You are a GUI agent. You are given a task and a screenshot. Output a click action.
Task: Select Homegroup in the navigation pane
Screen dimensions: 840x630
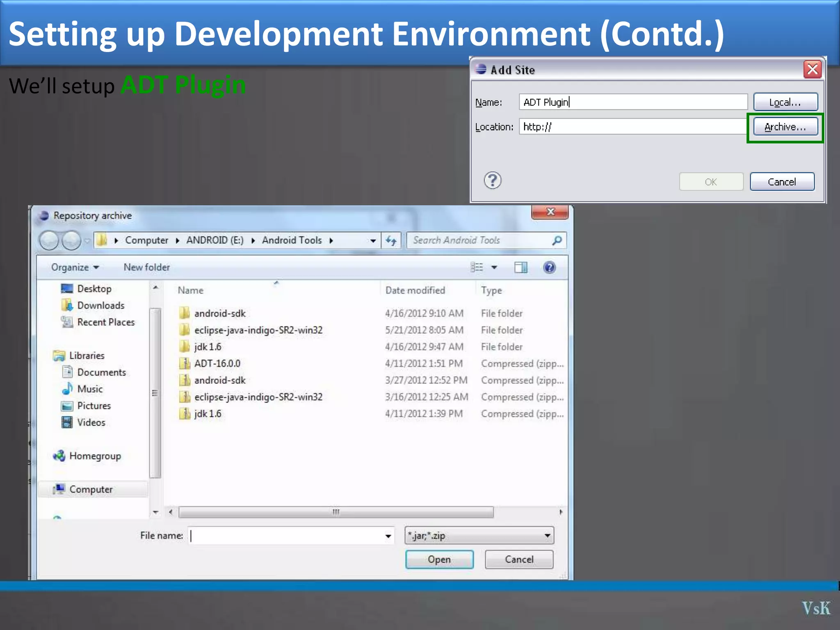point(95,456)
